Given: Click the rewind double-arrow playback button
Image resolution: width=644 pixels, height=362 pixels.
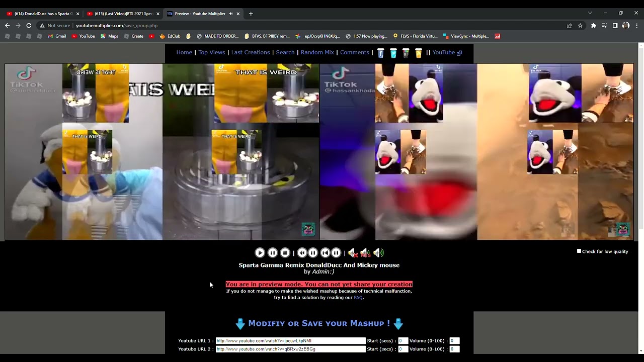Looking at the screenshot, I should click(x=302, y=253).
